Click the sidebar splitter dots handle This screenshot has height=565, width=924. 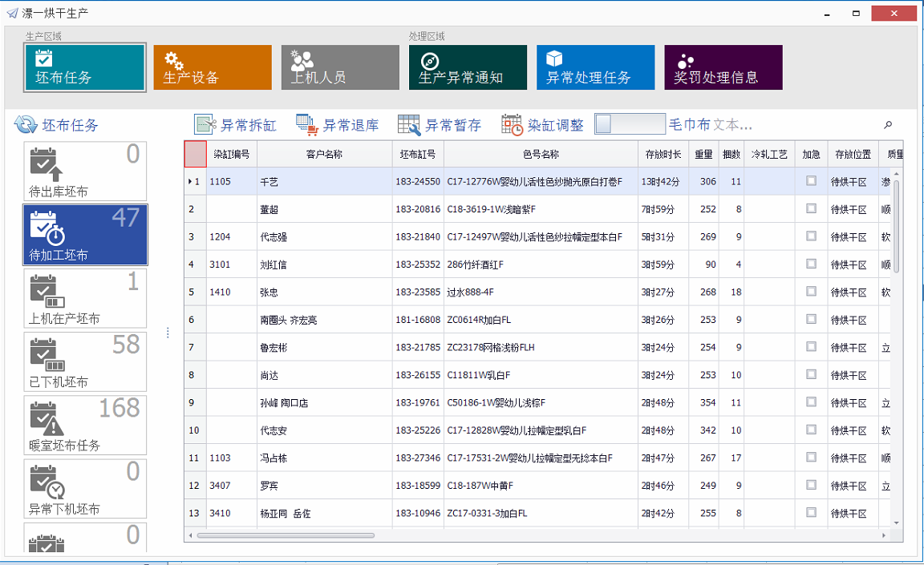pos(168,333)
